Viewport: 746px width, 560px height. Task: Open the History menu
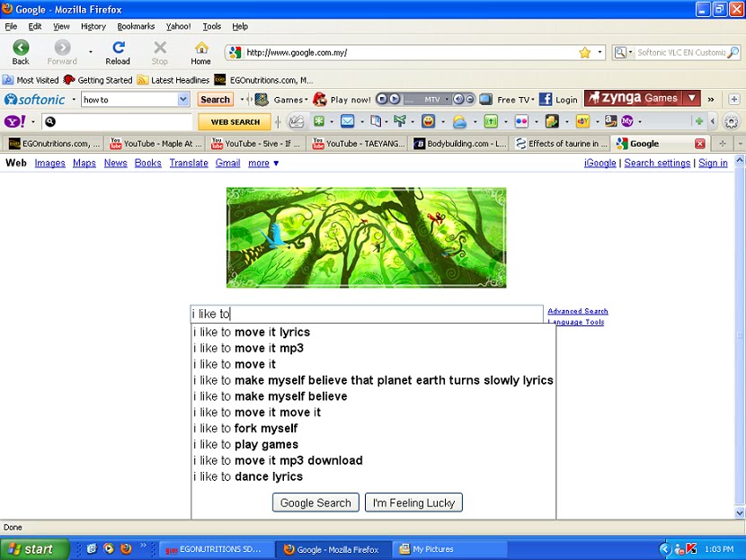(93, 26)
